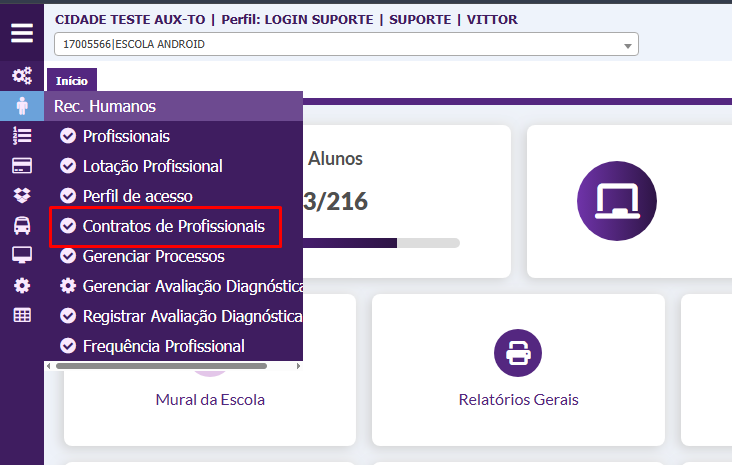
Task: Expand the school selection dropdown
Action: [x=346, y=45]
